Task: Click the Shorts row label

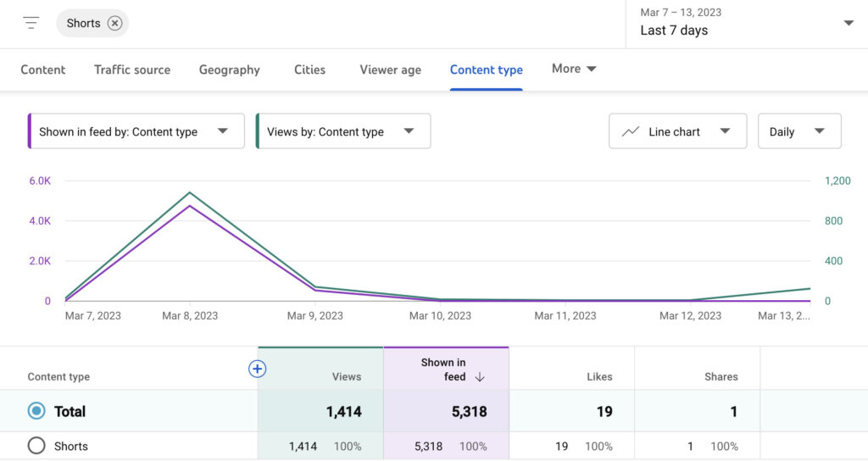Action: (x=71, y=446)
